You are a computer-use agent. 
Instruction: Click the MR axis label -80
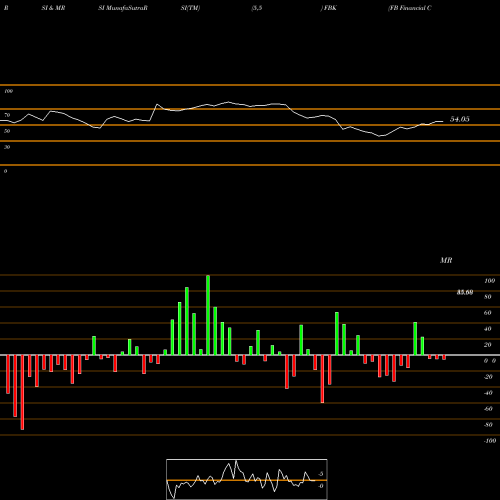(x=488, y=425)
